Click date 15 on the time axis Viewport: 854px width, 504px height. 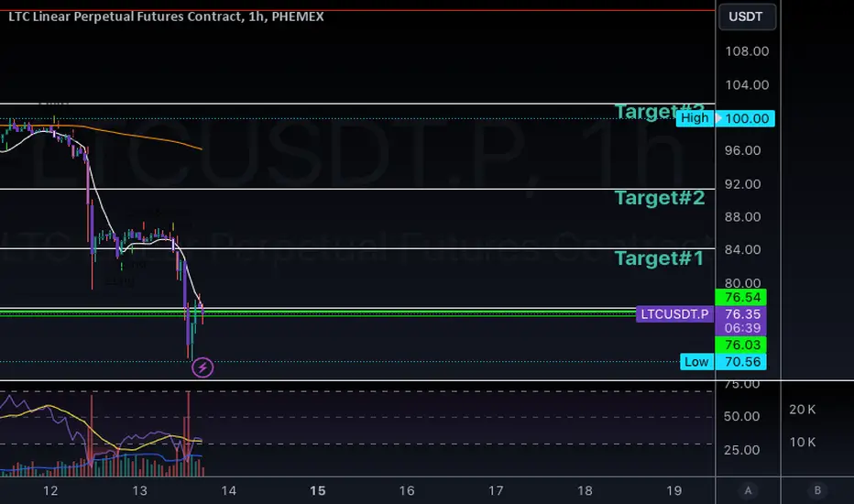point(318,491)
